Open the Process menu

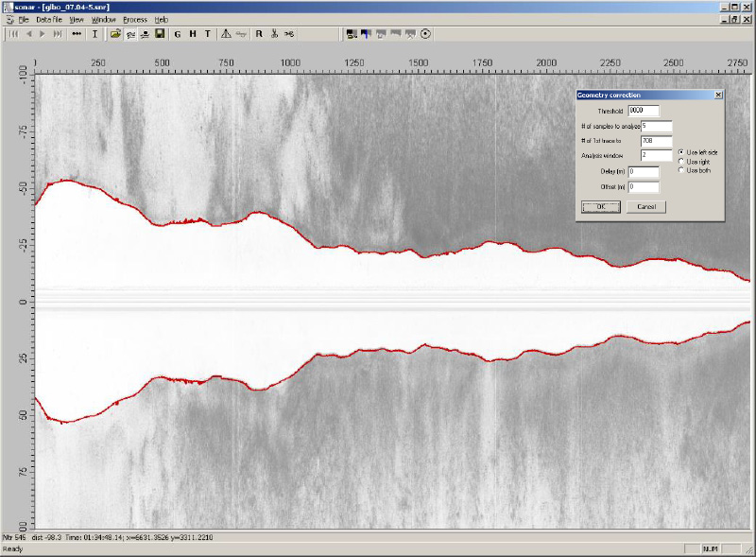tap(135, 20)
